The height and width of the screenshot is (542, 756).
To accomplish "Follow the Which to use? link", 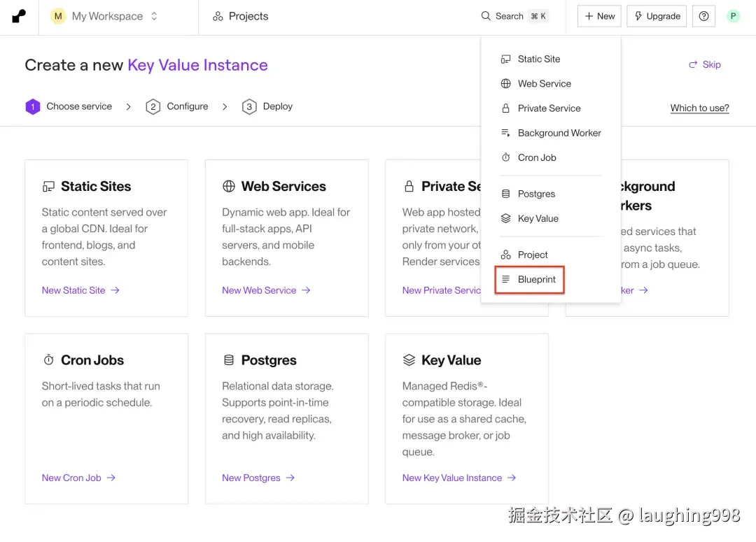I will [x=699, y=108].
